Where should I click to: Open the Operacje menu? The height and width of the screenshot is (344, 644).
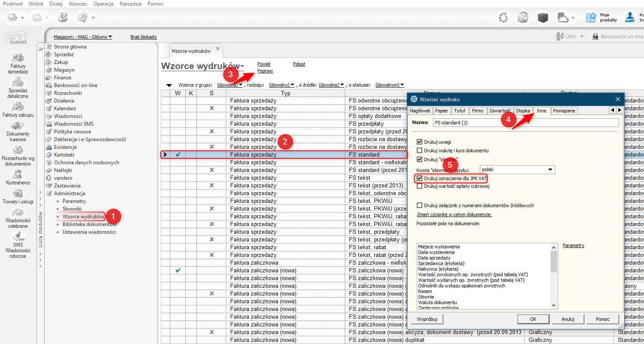(x=103, y=3)
